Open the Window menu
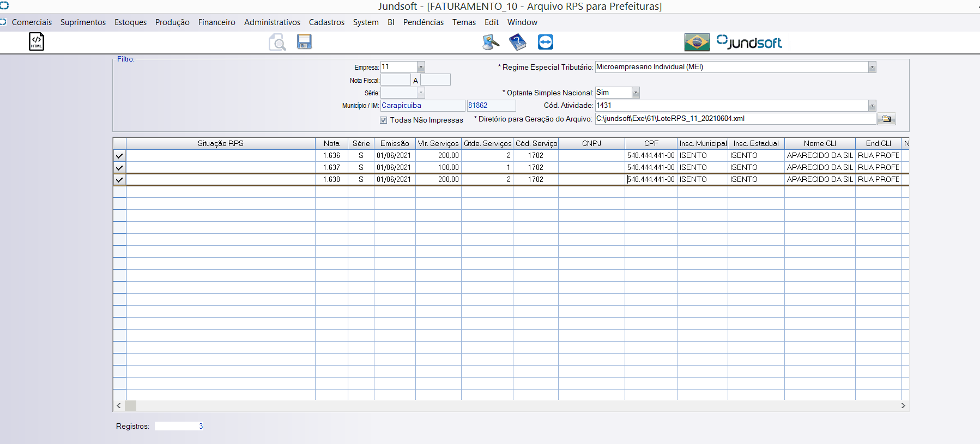The image size is (980, 444). [522, 22]
